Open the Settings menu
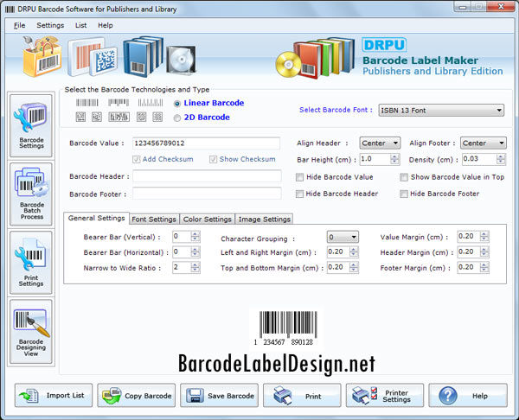The width and height of the screenshot is (519, 420). (x=50, y=25)
